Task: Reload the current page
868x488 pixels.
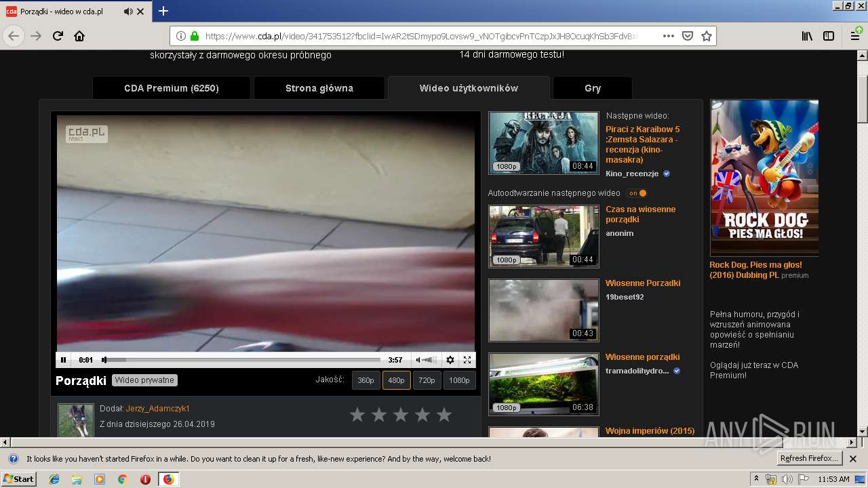Action: tap(58, 36)
